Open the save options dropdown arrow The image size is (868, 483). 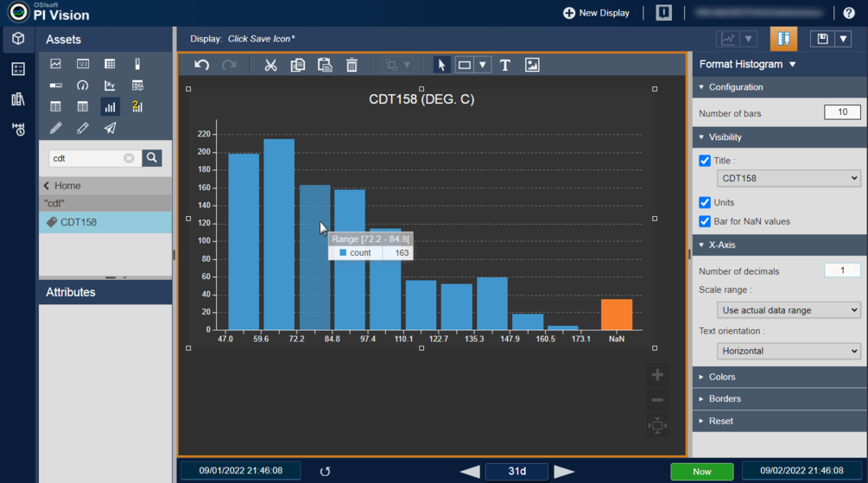point(843,39)
